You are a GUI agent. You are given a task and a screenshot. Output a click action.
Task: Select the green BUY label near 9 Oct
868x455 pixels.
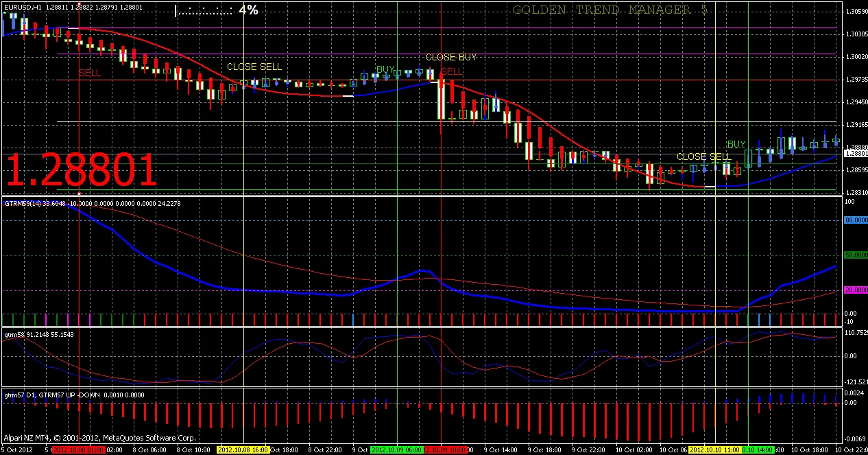[385, 69]
